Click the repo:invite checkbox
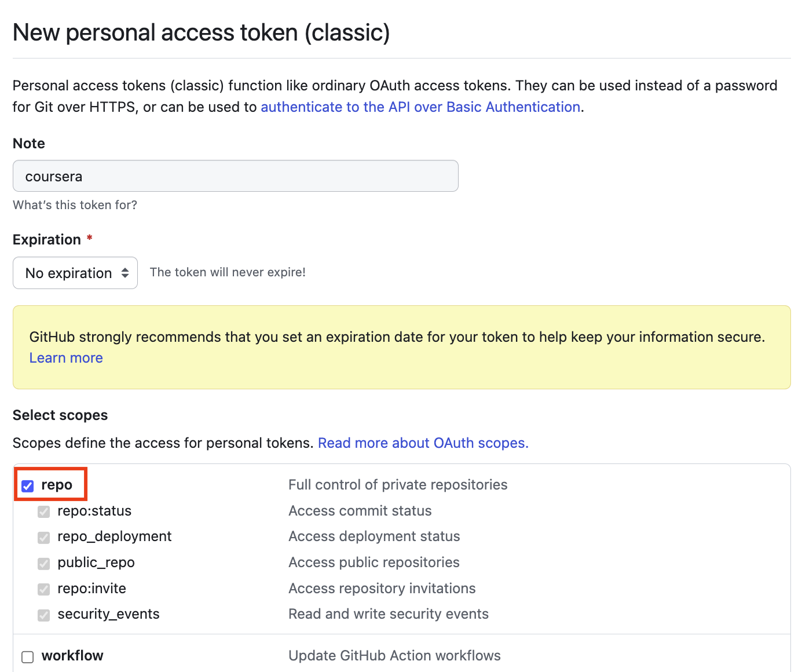 coord(44,589)
